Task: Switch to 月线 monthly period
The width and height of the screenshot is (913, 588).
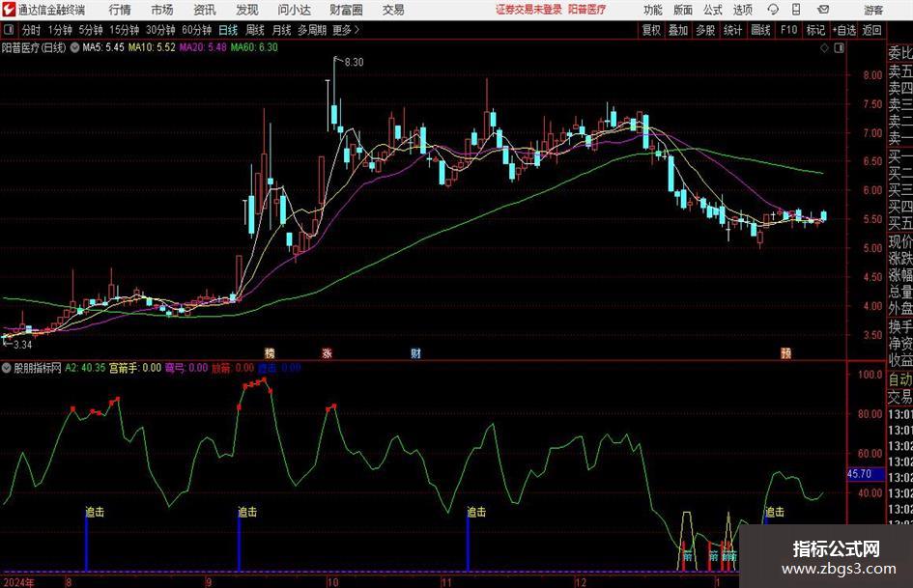Action: 281,30
